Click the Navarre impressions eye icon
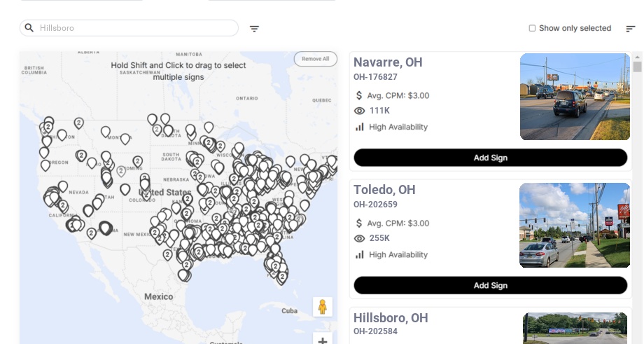Screen dimensions: 644x344 tap(360, 111)
